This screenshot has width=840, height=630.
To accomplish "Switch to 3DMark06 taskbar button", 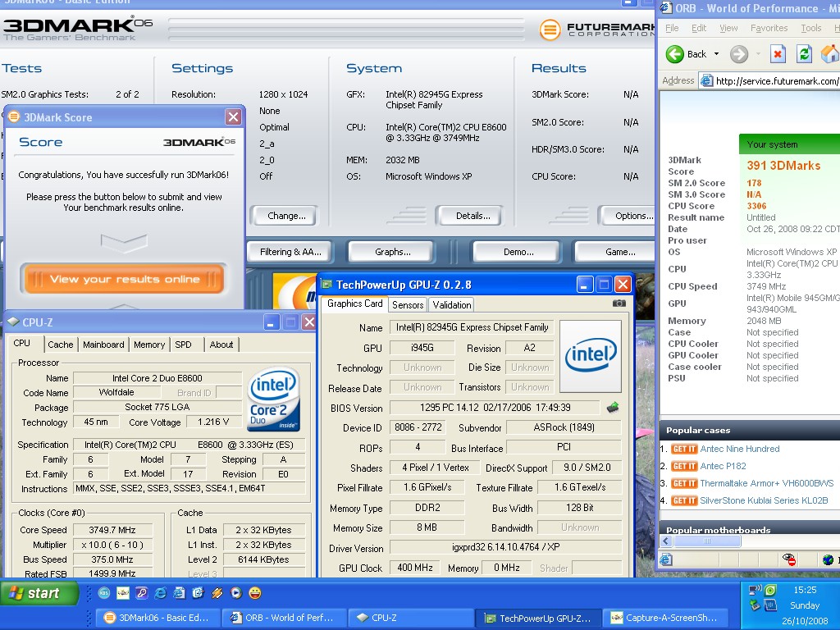I will (158, 618).
